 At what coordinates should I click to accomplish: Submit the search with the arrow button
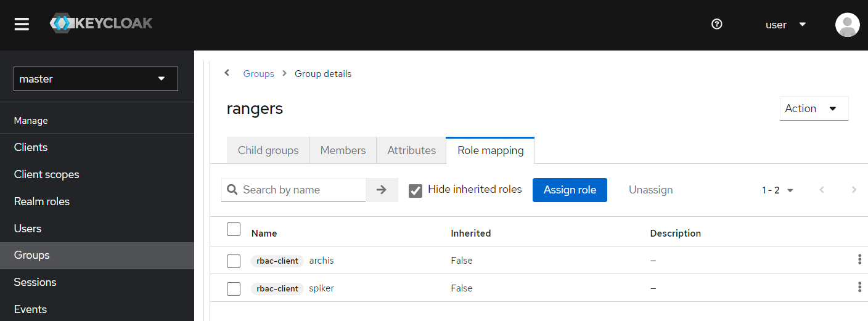382,190
